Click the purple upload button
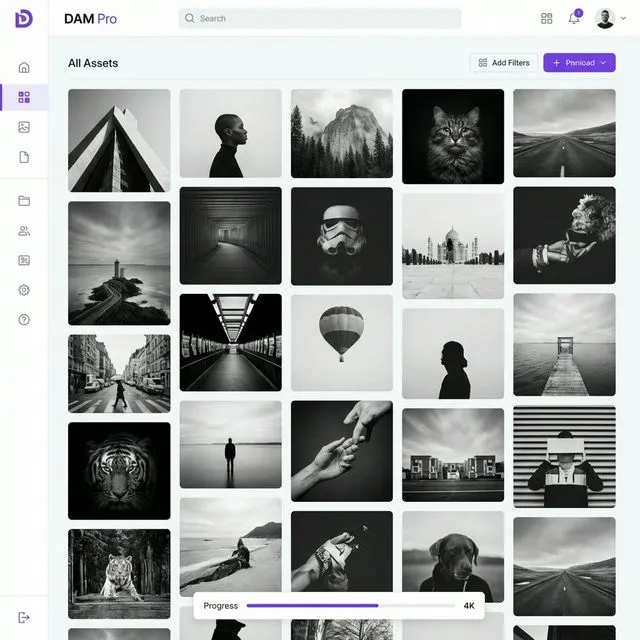Image resolution: width=640 pixels, height=640 pixels. [x=579, y=63]
